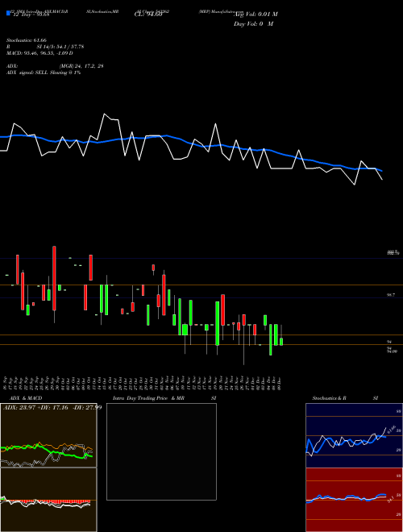Click the blue stochastics chart panel
The height and width of the screenshot is (532, 403).
354,435
